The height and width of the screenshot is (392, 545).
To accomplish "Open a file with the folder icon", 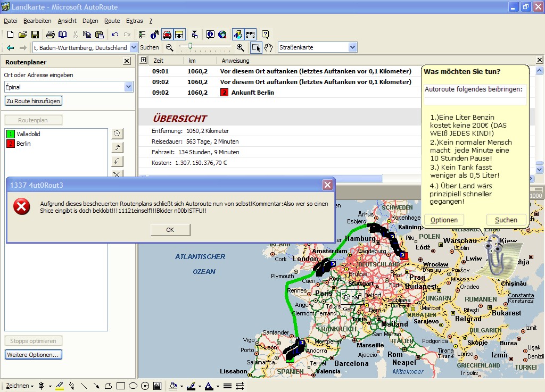I will [x=22, y=35].
